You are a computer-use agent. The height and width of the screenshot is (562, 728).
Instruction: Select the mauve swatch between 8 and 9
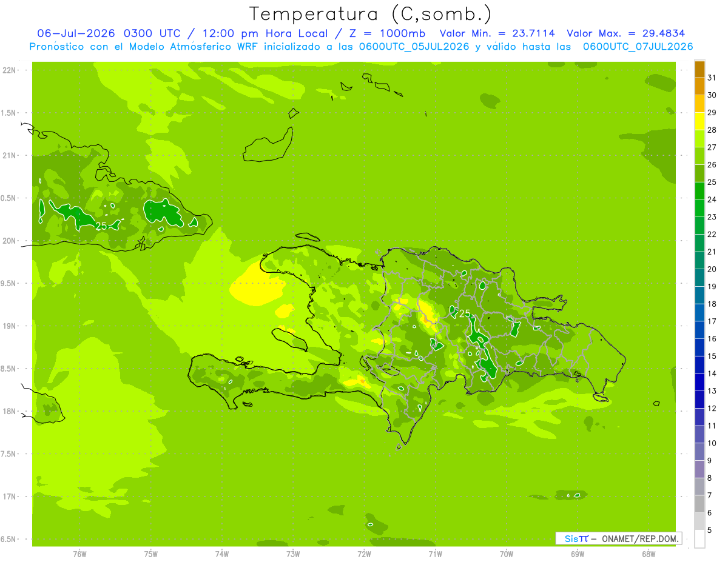coord(699,469)
